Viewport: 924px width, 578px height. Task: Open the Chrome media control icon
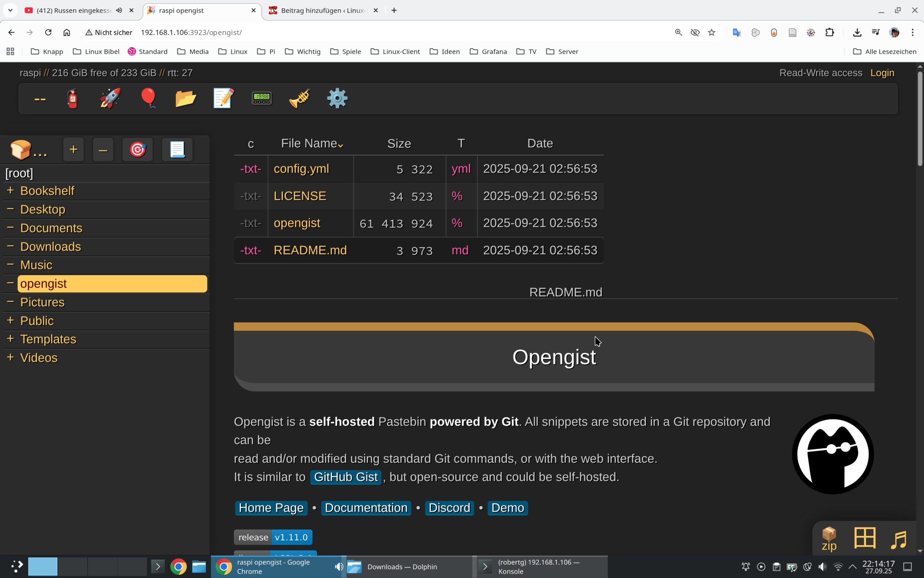coord(876,33)
